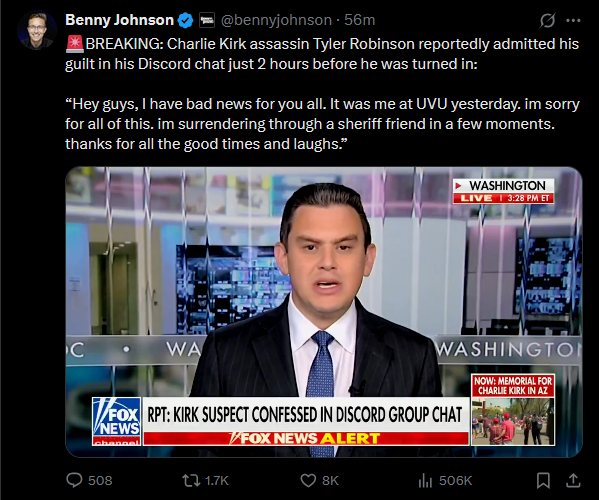
Task: Open the 56m timestamp permalink
Action: [359, 20]
